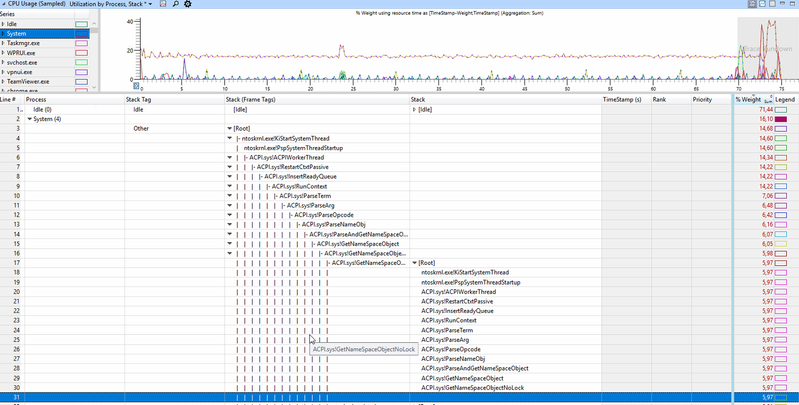
Task: Click the graph zoom icon near axis origin
Action: [x=135, y=87]
